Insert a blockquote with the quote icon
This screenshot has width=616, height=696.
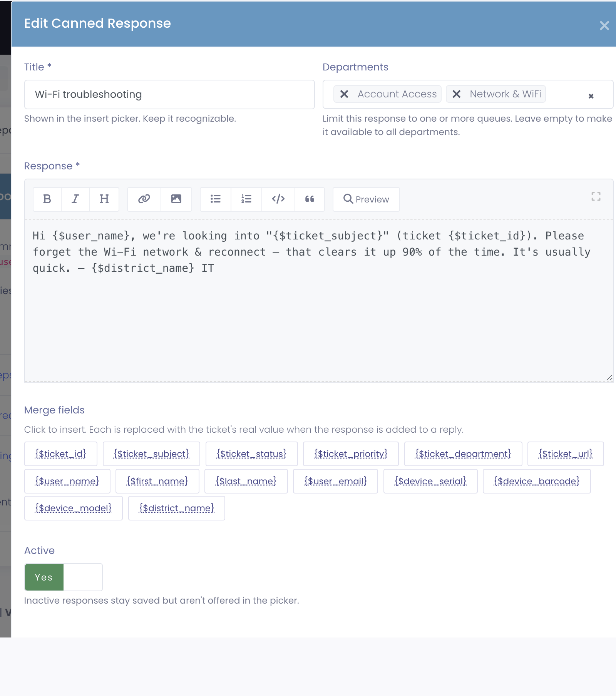(x=310, y=199)
